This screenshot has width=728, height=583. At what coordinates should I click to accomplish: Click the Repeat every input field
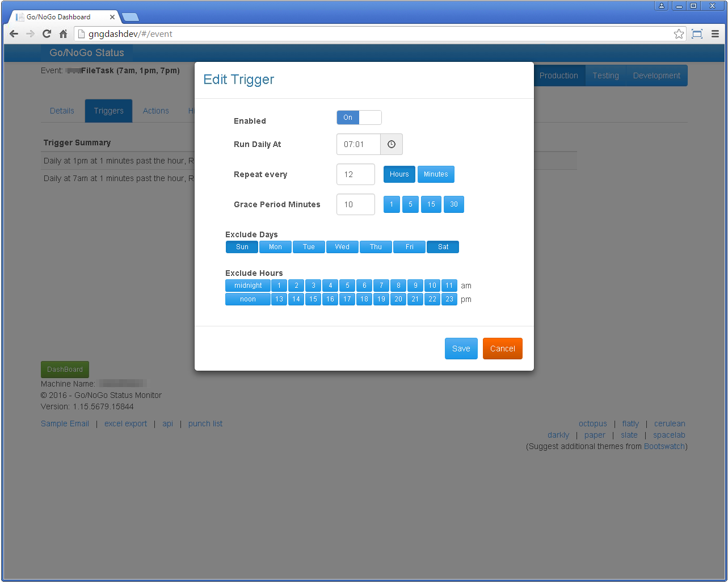355,174
